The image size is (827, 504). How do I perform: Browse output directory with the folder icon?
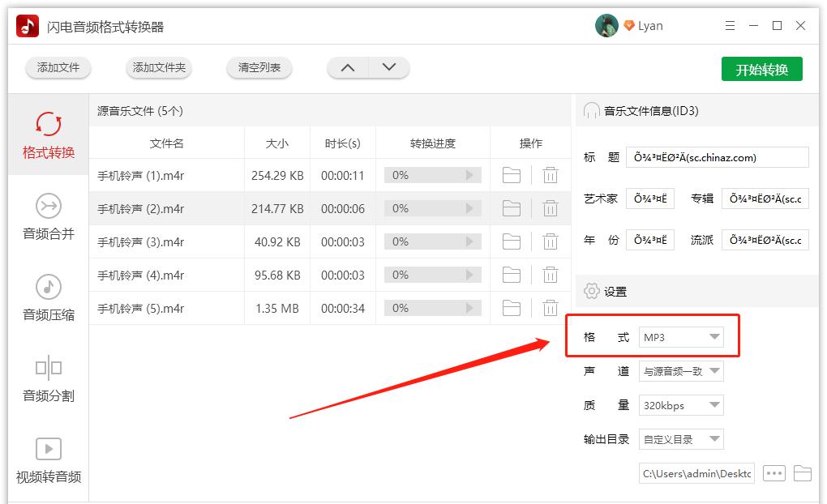point(803,472)
